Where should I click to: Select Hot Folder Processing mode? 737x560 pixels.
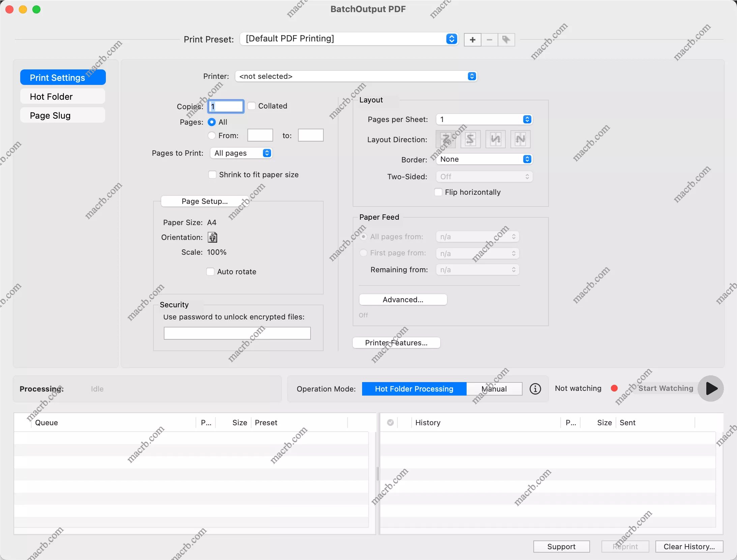pyautogui.click(x=414, y=389)
